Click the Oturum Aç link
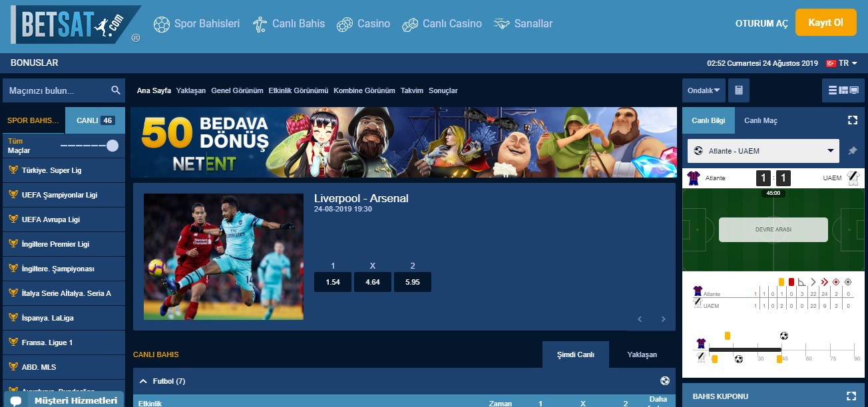Viewport: 868px width, 407px height. click(x=761, y=24)
